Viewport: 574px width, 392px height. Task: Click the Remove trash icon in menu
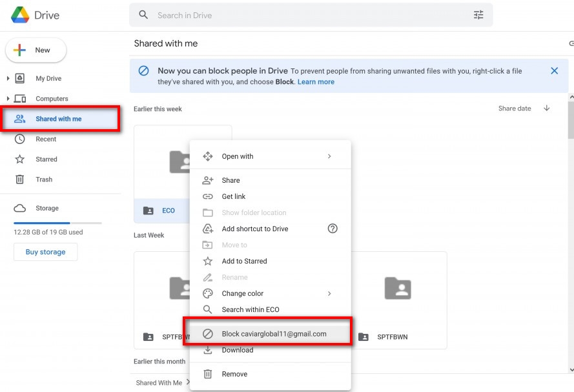207,374
